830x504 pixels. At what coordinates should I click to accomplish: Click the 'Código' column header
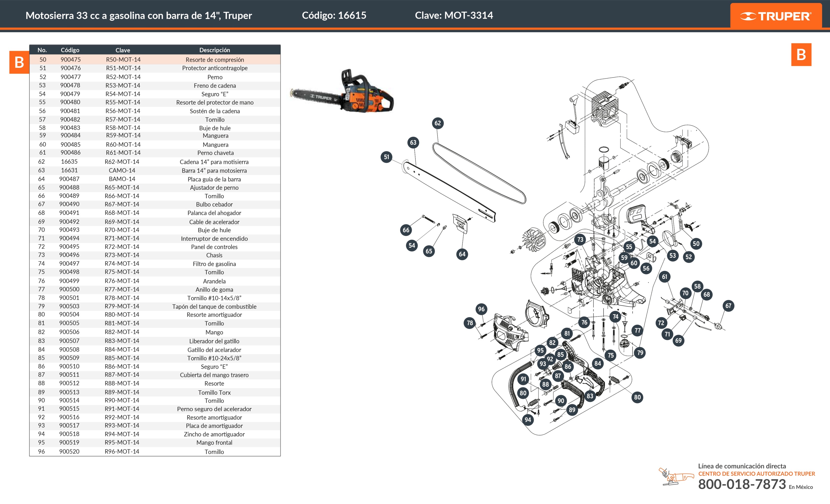(x=70, y=50)
